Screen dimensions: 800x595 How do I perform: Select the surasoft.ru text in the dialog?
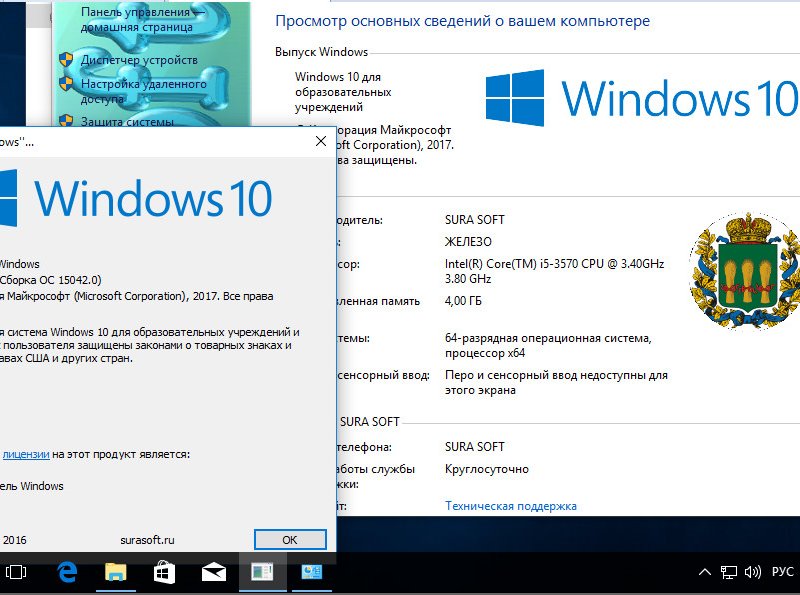pyautogui.click(x=147, y=540)
